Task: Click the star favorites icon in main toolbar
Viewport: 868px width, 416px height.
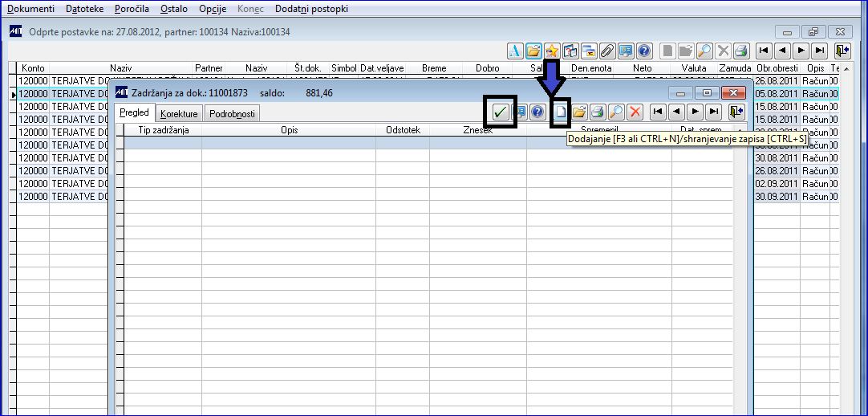Action: [x=551, y=51]
